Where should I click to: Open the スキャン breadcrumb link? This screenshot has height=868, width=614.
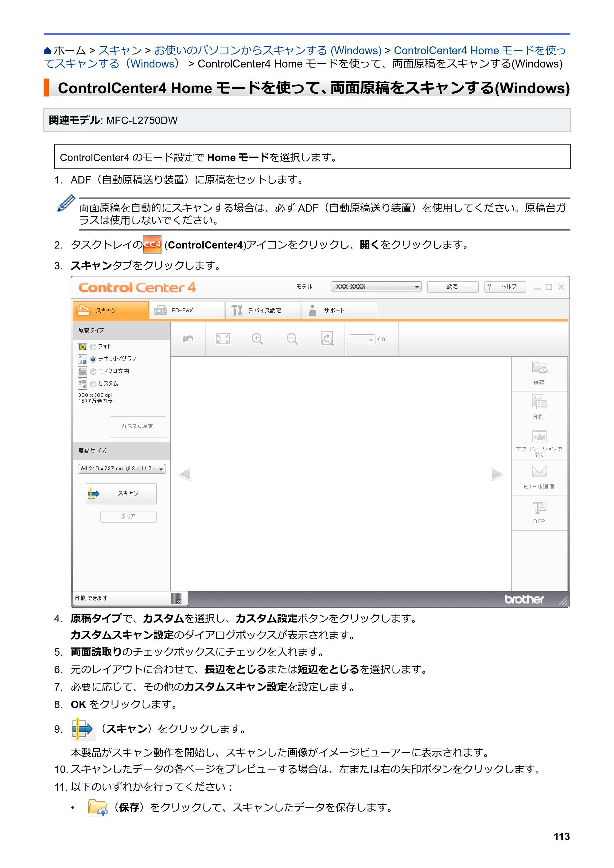[120, 50]
